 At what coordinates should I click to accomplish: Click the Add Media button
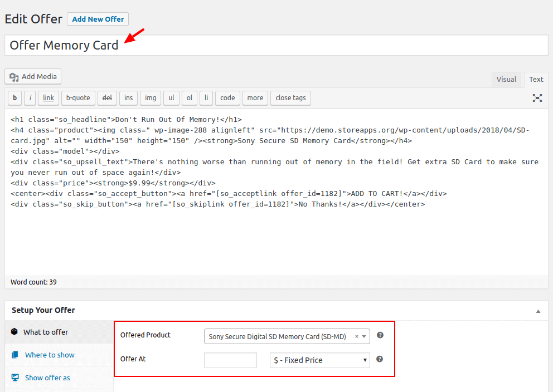click(x=33, y=77)
